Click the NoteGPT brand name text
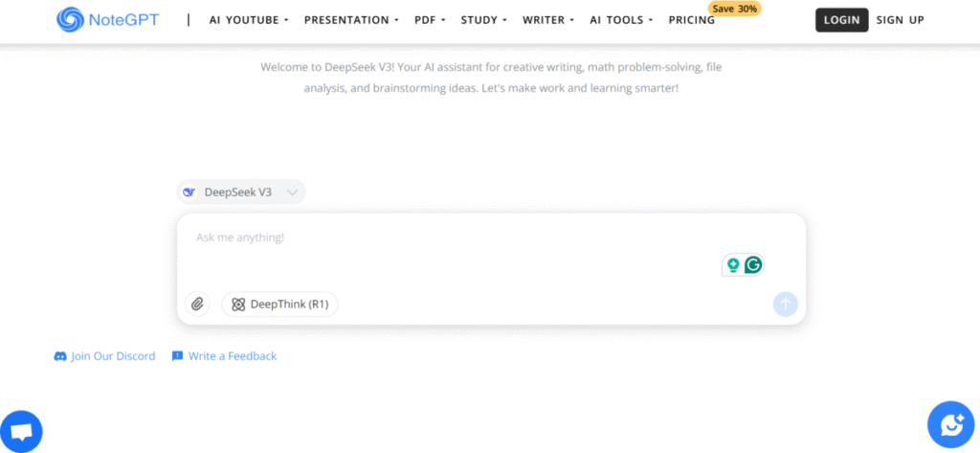The width and height of the screenshot is (980, 453). (123, 20)
